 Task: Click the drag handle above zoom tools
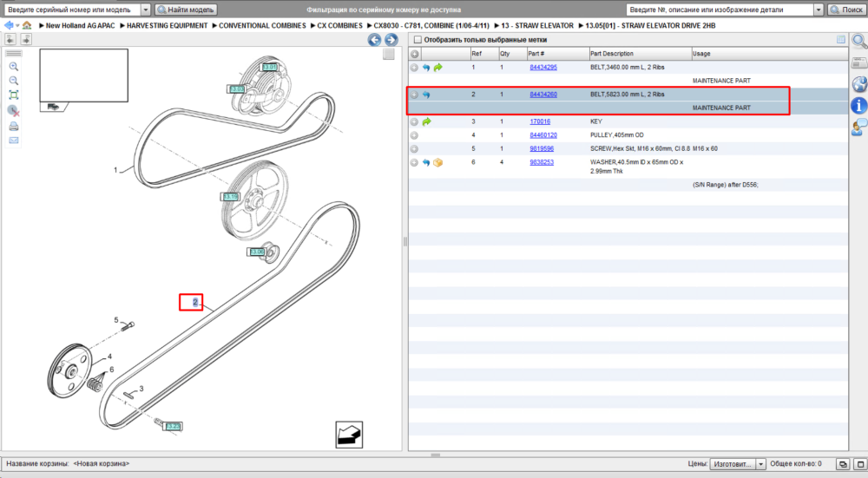pyautogui.click(x=14, y=54)
